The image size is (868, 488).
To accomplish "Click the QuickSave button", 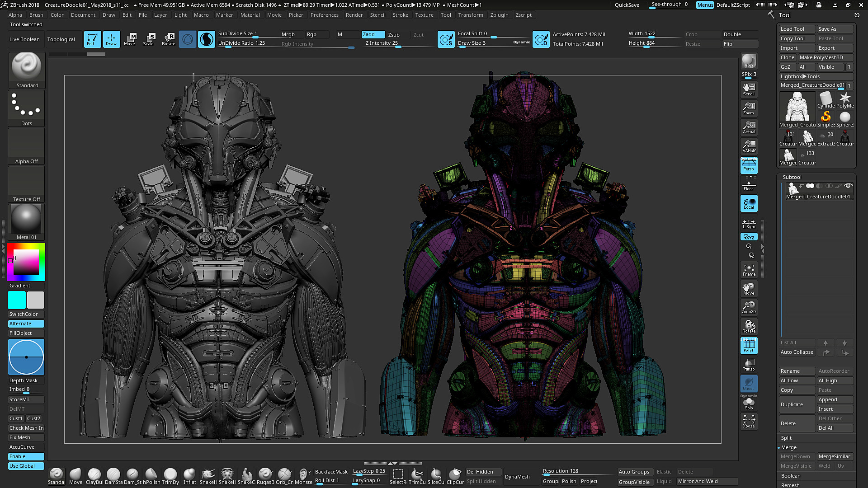I will 627,5.
